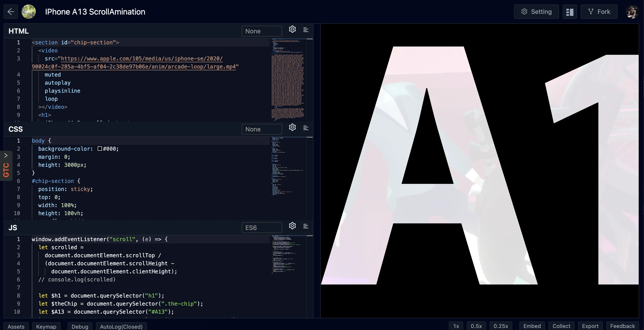Collect this project
The height and width of the screenshot is (330, 644).
pyautogui.click(x=561, y=326)
